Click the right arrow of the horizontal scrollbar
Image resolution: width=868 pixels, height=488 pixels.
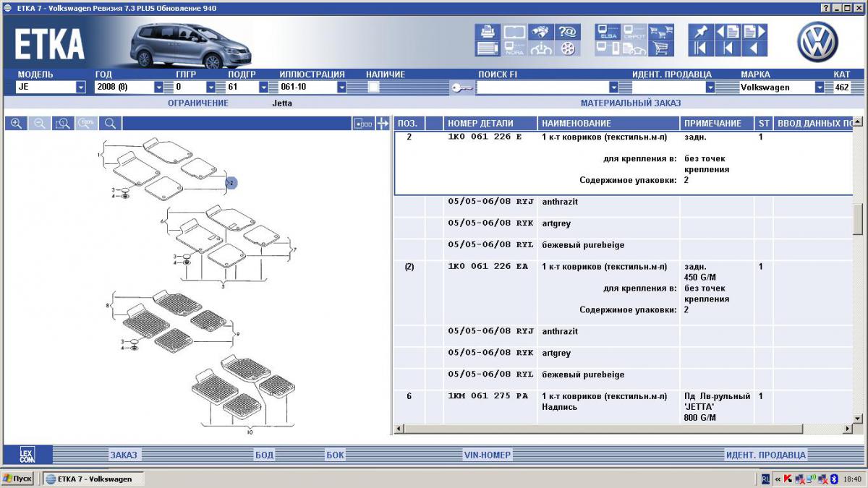point(847,429)
